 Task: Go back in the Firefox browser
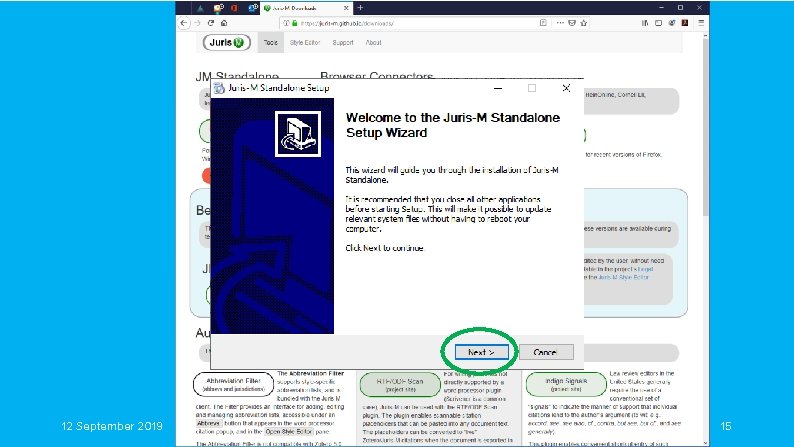184,23
